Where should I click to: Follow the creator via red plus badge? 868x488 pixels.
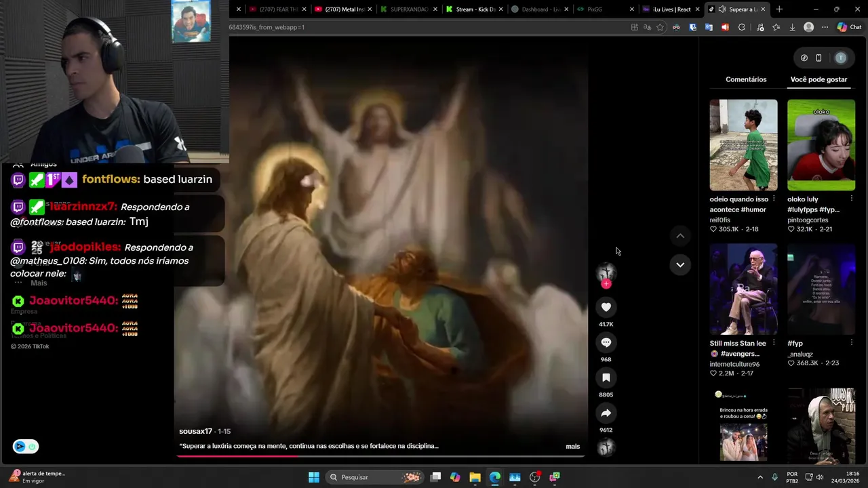point(606,284)
